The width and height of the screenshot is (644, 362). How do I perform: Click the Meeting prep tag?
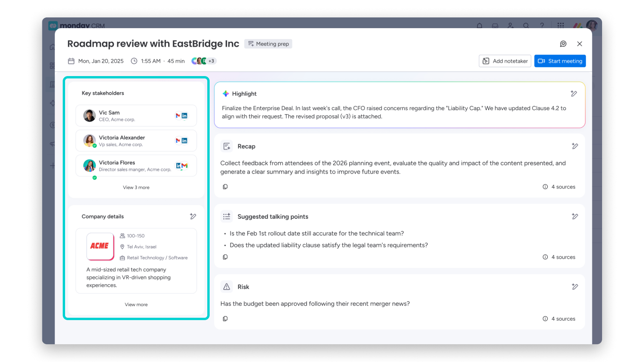(268, 44)
